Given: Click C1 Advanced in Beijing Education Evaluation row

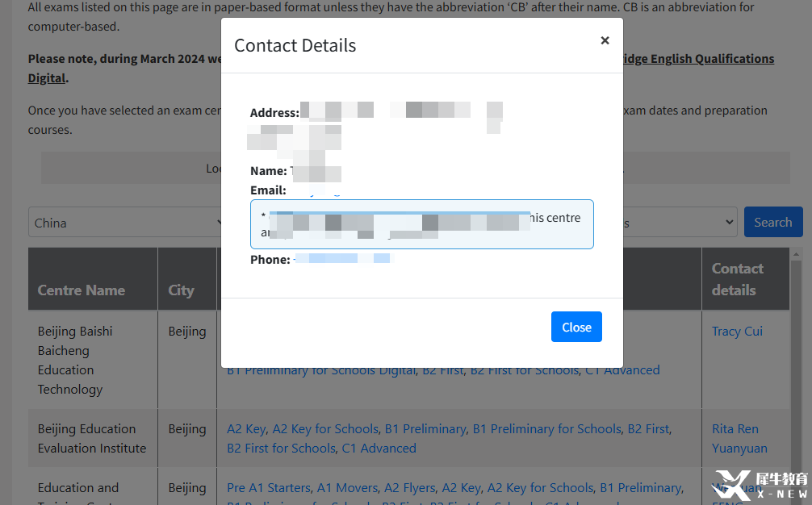Looking at the screenshot, I should pyautogui.click(x=379, y=448).
